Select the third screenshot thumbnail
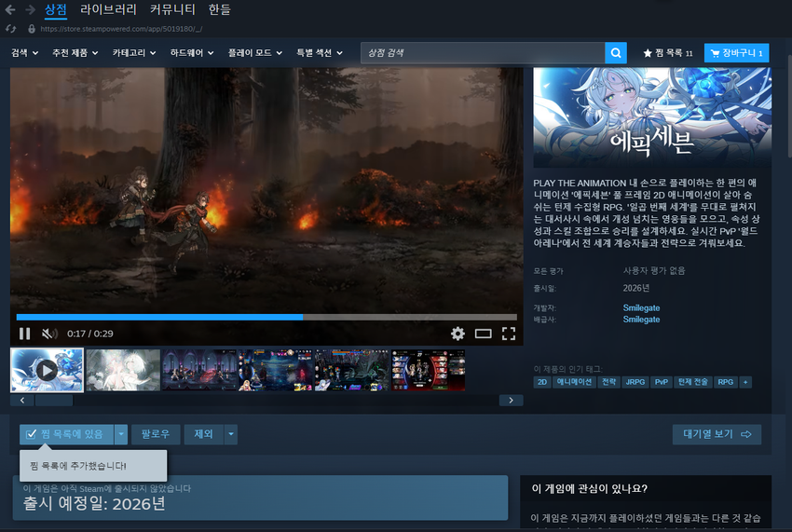792x532 pixels. pos(199,370)
